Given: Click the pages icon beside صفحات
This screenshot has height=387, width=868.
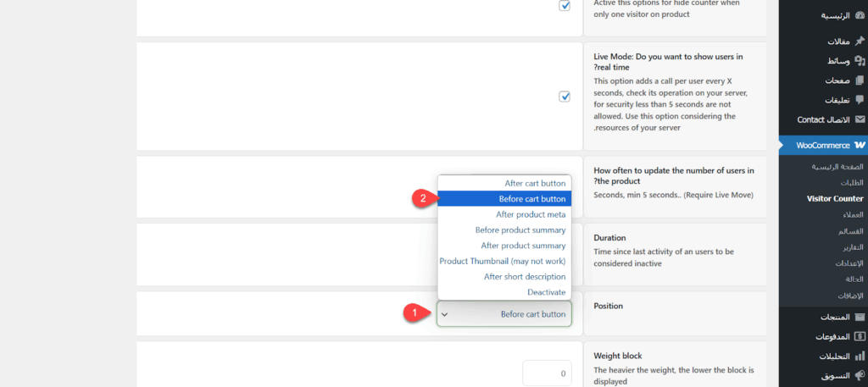Looking at the screenshot, I should pos(860,80).
